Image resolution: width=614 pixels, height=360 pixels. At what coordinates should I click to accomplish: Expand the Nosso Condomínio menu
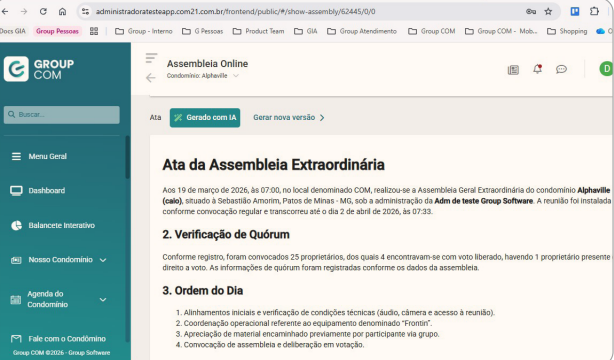(x=59, y=260)
